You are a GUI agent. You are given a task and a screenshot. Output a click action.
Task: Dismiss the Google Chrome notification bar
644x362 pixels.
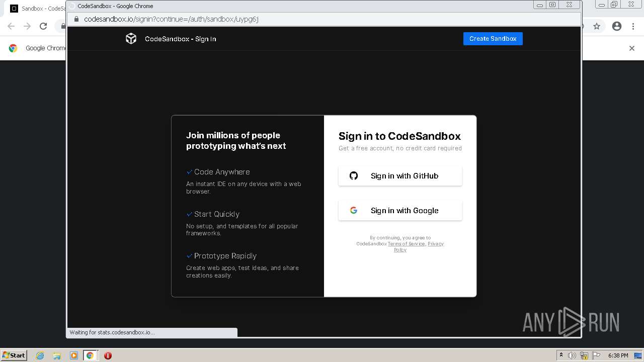point(632,48)
